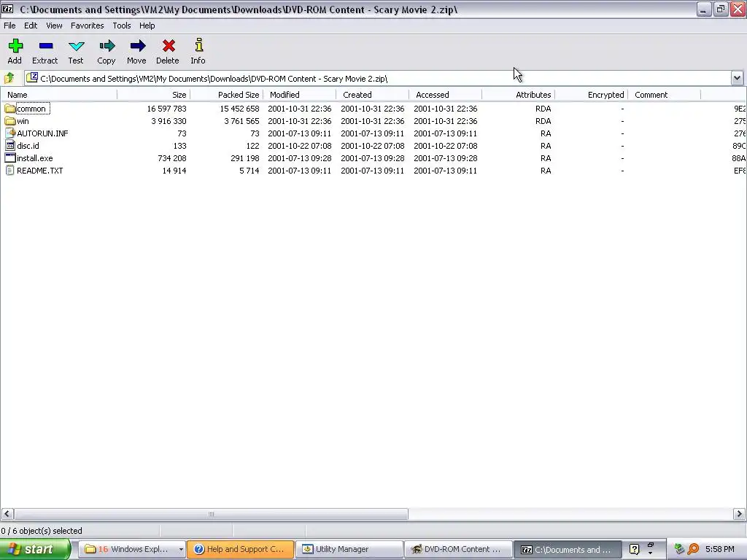This screenshot has height=560, width=747.
Task: Switch to DVD-ROM Content taskbar button
Action: 457,549
